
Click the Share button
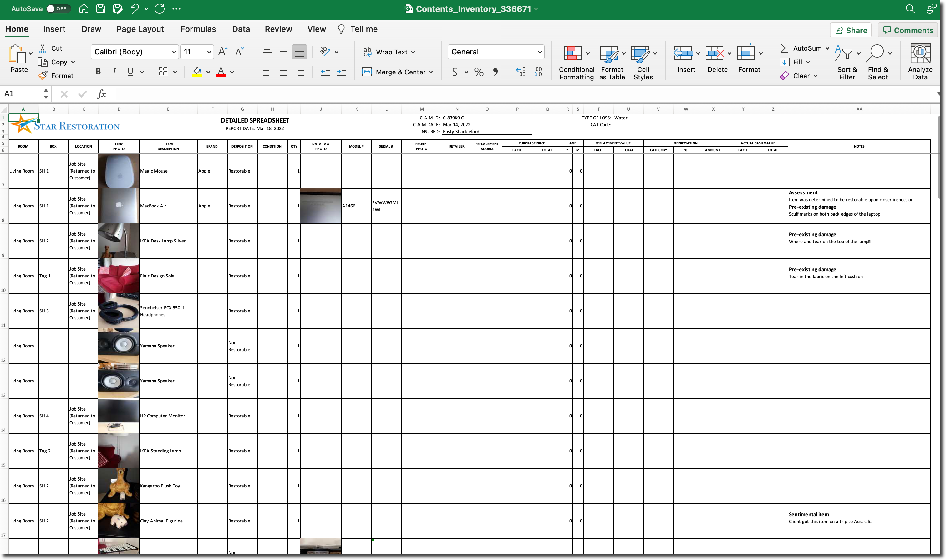click(x=851, y=30)
